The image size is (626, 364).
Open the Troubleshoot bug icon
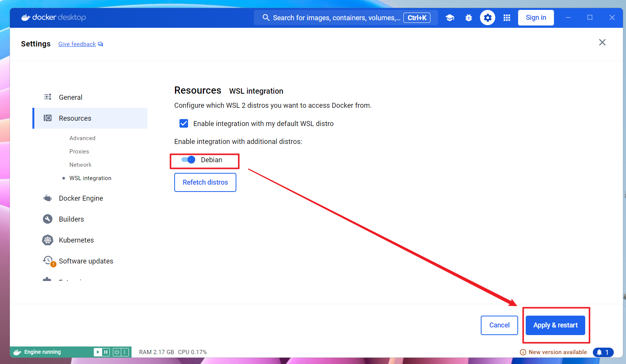pos(469,18)
